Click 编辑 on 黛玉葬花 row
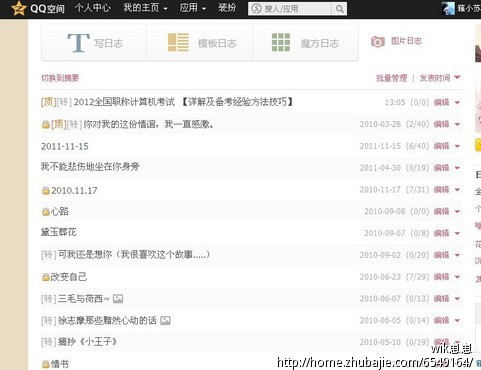Viewport: 481px width, 370px height. pyautogui.click(x=442, y=233)
